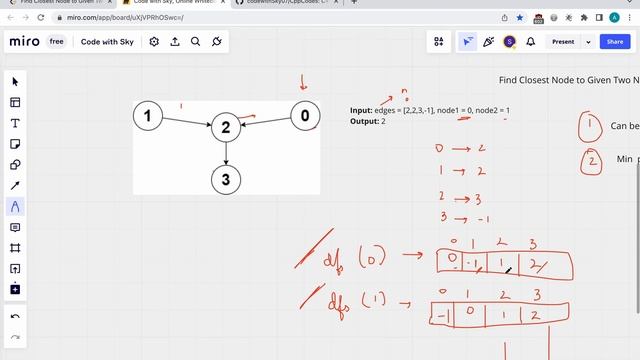Open the Templates tool
Viewport: 640px width, 360px height.
[15, 102]
